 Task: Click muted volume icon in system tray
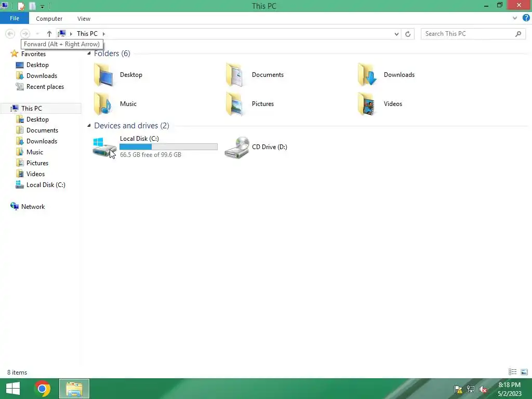pyautogui.click(x=483, y=389)
